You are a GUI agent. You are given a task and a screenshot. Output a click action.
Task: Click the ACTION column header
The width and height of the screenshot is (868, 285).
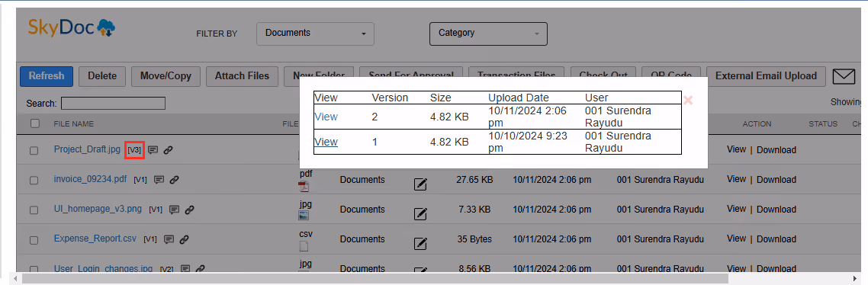click(x=757, y=124)
